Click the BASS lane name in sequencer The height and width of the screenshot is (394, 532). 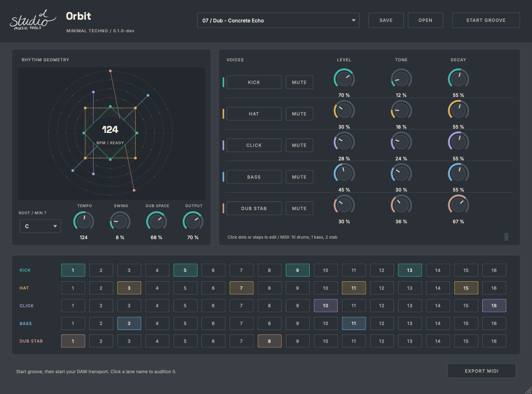[26, 323]
